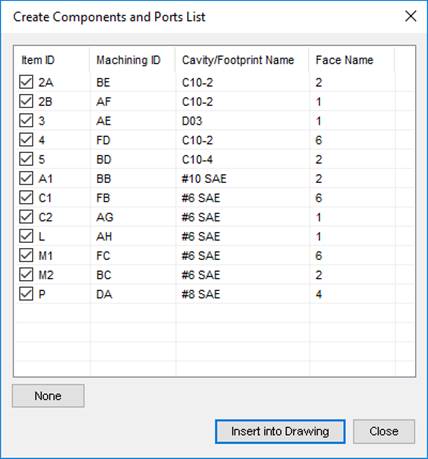Click the Machining ID column header

click(133, 60)
